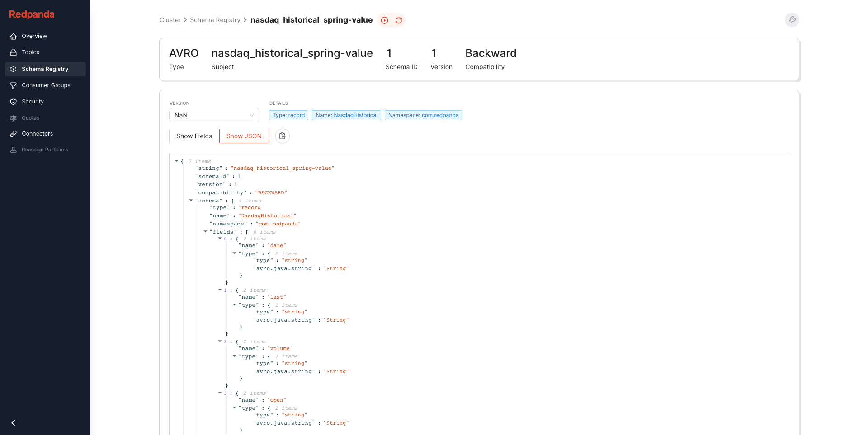Click the refresh icon beside the title
Viewport: 868px width, 435px height.
point(399,20)
